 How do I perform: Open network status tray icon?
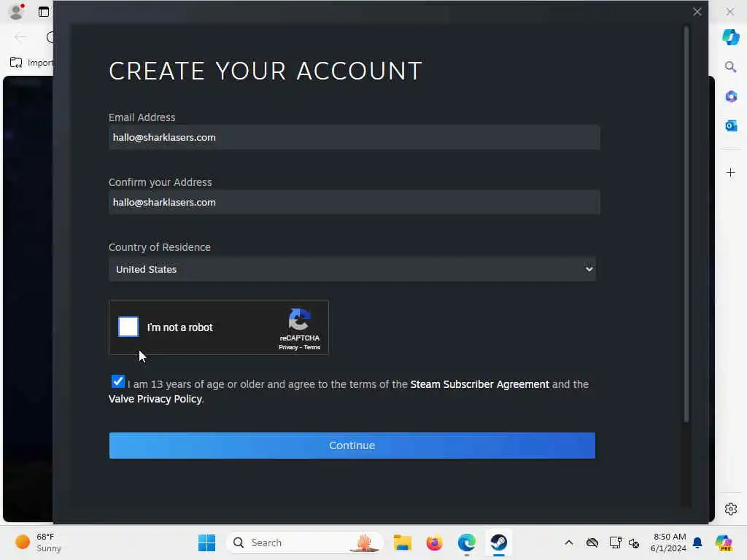(615, 542)
